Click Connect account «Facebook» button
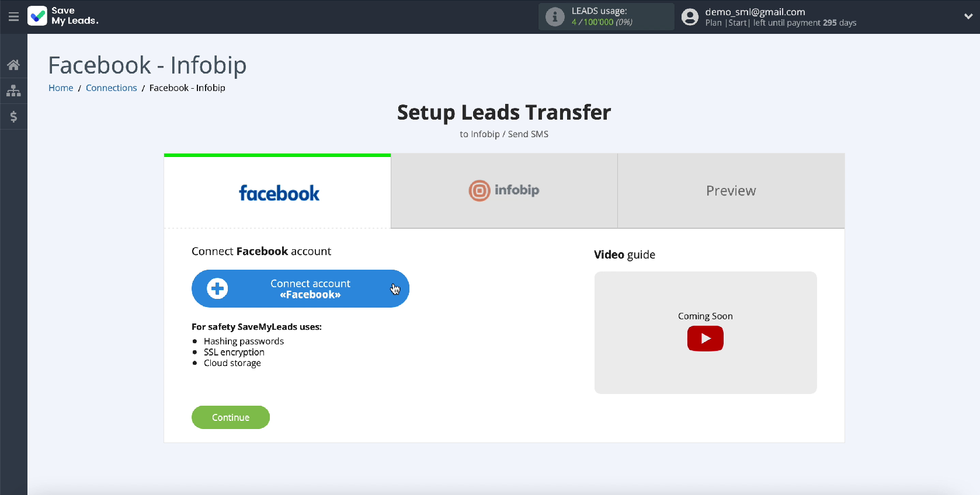 300,288
